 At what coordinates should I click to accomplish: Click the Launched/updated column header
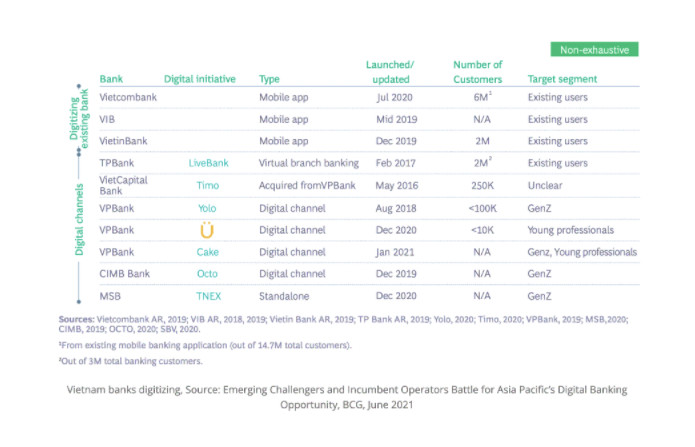tap(390, 72)
